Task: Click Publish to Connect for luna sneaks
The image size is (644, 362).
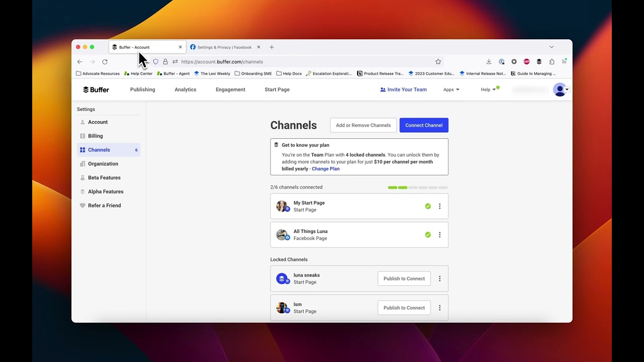Action: tap(404, 279)
